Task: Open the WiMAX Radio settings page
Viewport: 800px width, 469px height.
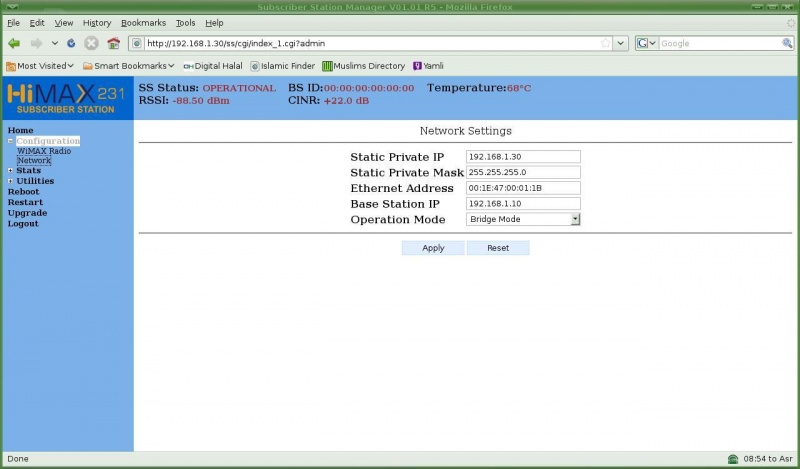Action: pos(44,151)
